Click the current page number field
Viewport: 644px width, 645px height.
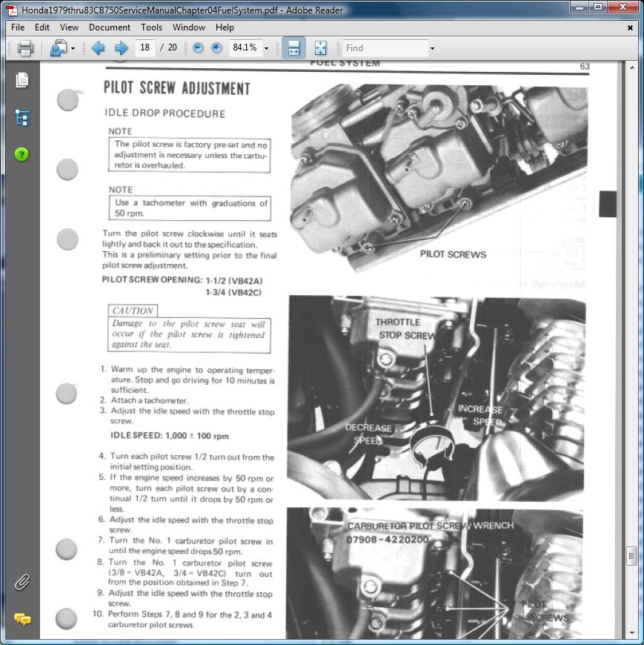[145, 48]
